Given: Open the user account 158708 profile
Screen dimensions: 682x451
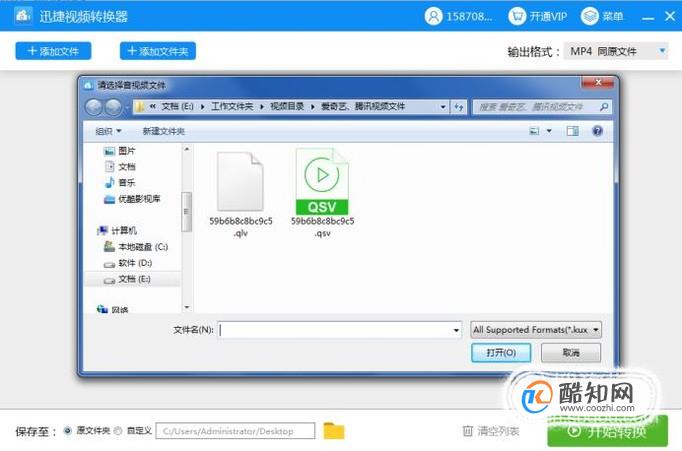Looking at the screenshot, I should coord(458,17).
